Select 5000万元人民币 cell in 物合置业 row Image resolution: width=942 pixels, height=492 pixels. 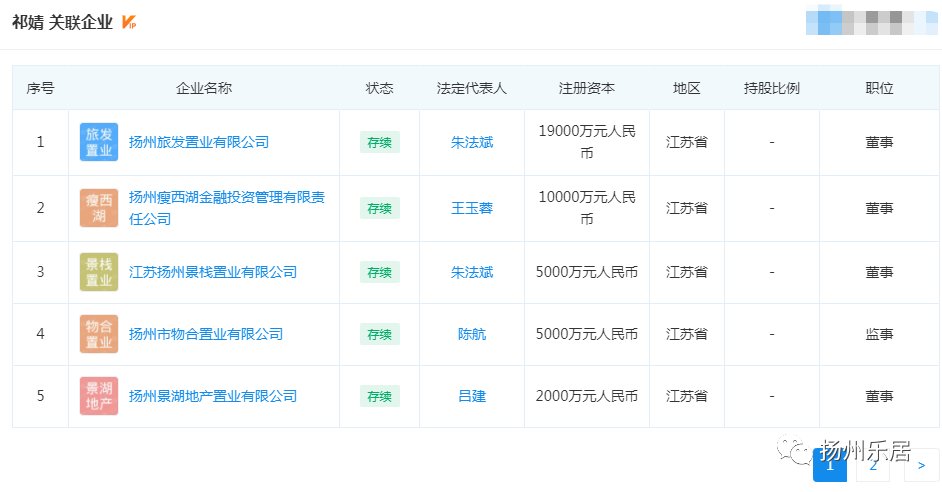point(587,334)
